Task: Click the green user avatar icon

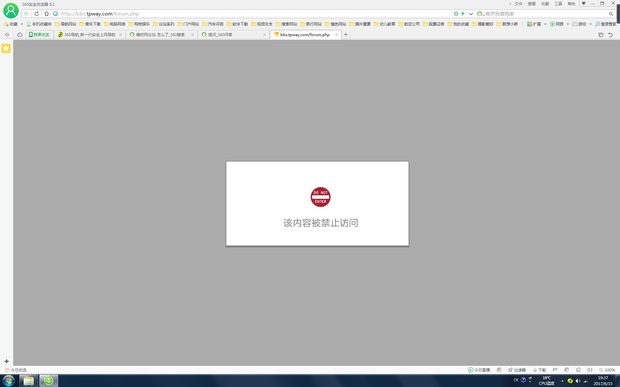Action: (11, 10)
